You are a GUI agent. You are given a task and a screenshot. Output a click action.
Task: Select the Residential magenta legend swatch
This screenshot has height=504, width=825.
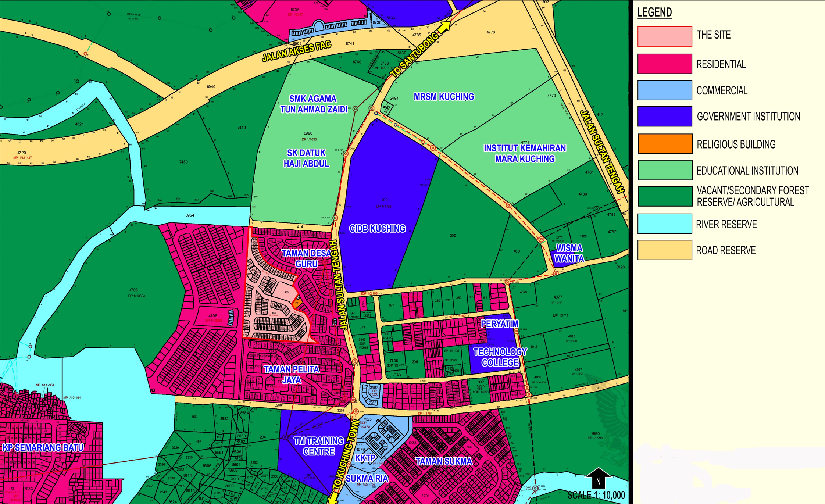pos(665,64)
